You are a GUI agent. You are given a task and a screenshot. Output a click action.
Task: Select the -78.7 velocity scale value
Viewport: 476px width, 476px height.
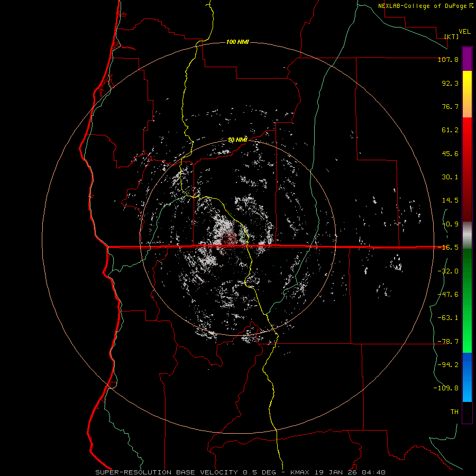pos(448,342)
